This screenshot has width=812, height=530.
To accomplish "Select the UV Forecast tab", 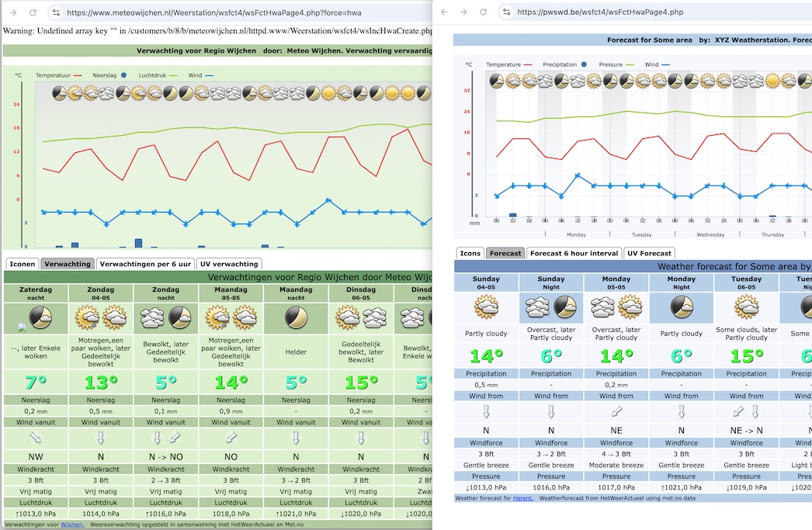I will (648, 253).
